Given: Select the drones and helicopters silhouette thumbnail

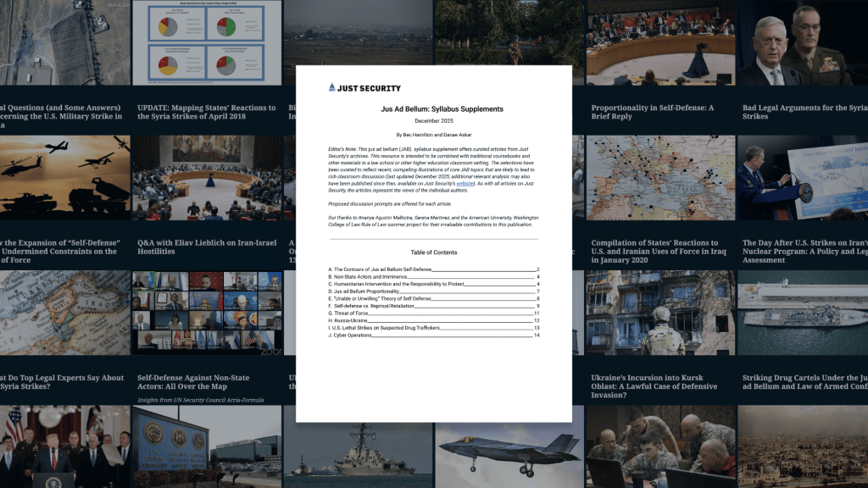Looking at the screenshot, I should (x=64, y=178).
